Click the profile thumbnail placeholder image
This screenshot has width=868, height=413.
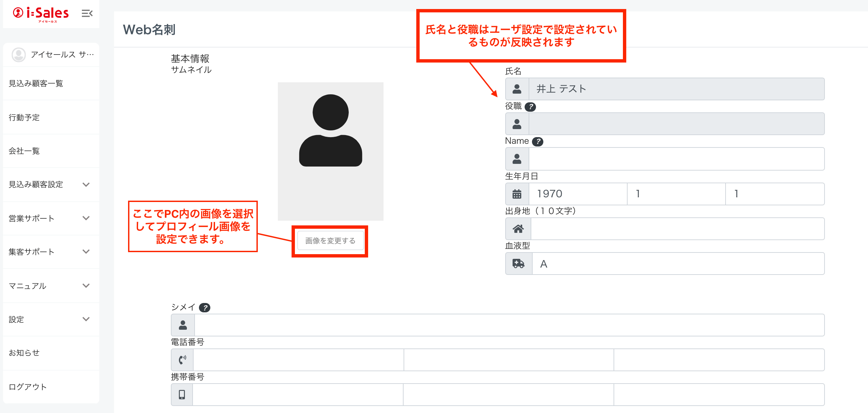tap(330, 151)
